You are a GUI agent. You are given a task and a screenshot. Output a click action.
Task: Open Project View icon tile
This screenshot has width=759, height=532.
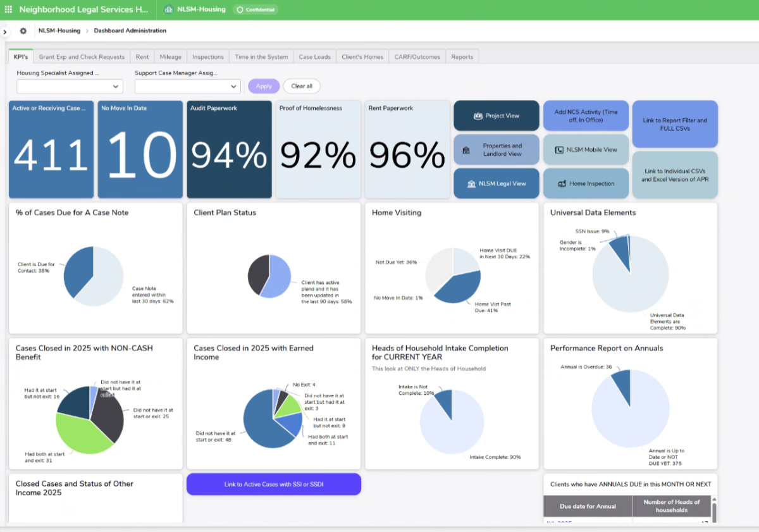click(497, 116)
